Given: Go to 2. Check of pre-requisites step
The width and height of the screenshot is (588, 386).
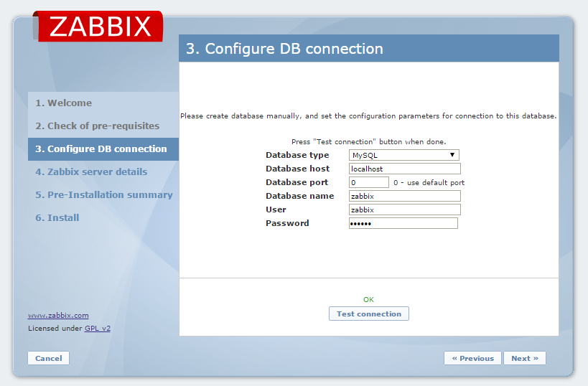Looking at the screenshot, I should point(98,126).
